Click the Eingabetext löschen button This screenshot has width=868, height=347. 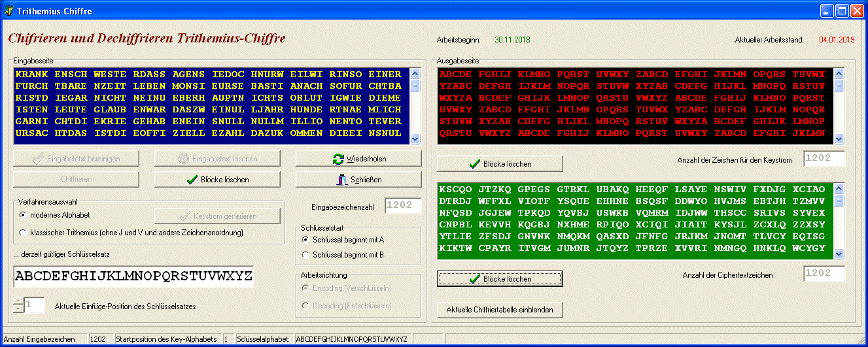coord(218,159)
